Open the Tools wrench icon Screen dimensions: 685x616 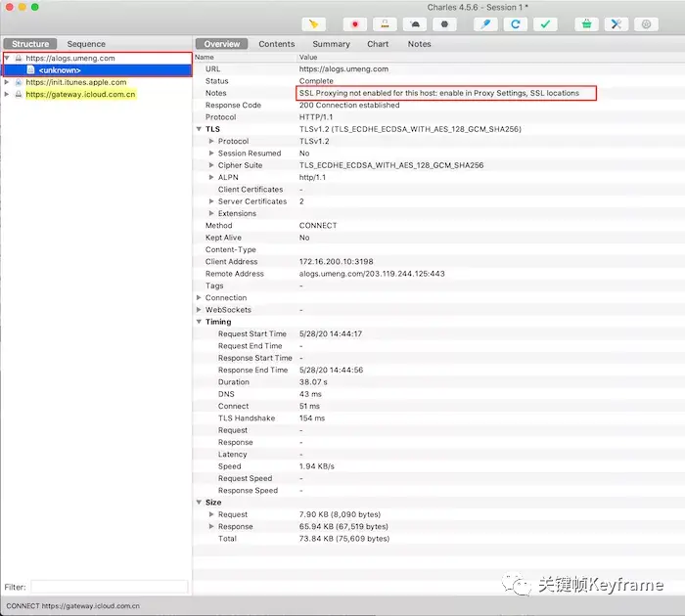(616, 24)
